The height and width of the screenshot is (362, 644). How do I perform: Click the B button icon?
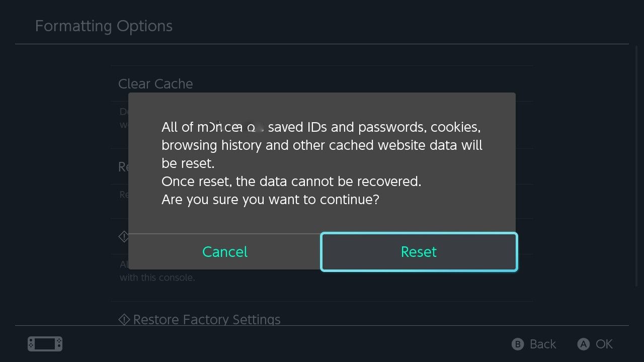pyautogui.click(x=517, y=344)
